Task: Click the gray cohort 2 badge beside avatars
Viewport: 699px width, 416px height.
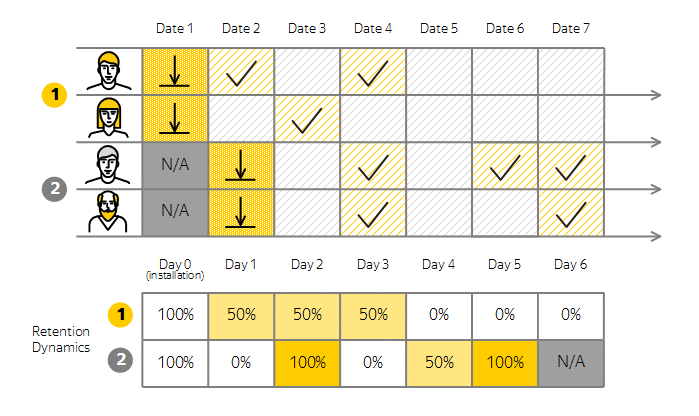Action: [x=54, y=189]
